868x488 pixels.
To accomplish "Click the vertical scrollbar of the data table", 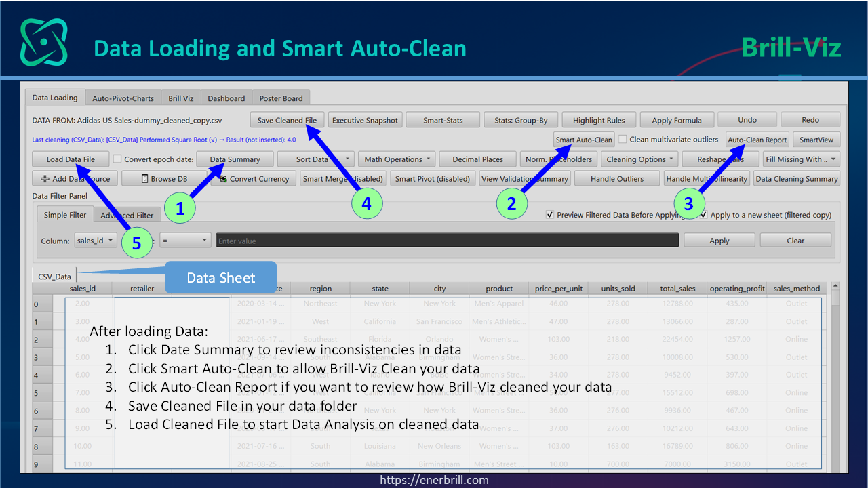I will [835, 380].
